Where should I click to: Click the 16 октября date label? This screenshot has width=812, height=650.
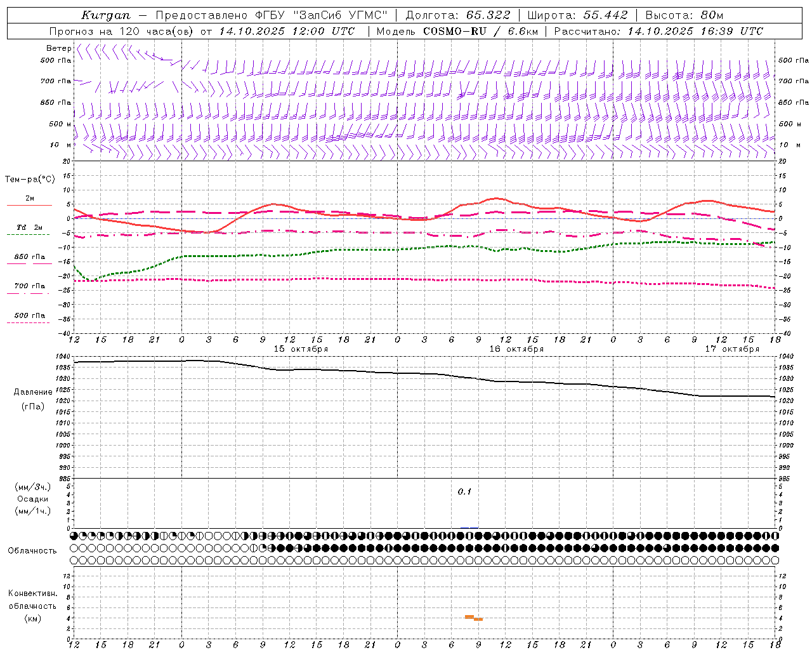(x=516, y=349)
